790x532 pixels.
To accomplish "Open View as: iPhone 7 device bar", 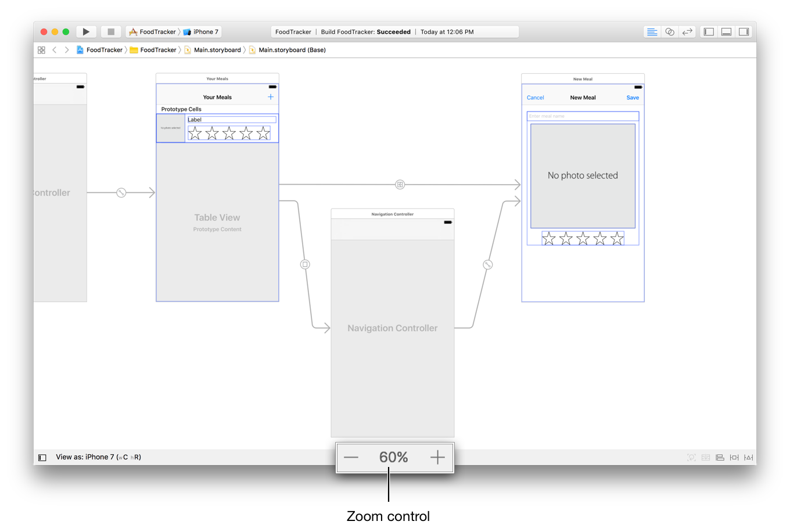I will [98, 457].
